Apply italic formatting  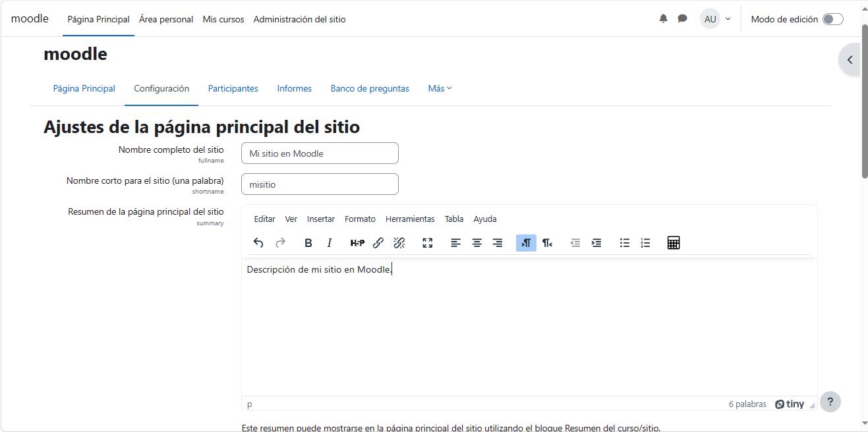[x=330, y=243]
